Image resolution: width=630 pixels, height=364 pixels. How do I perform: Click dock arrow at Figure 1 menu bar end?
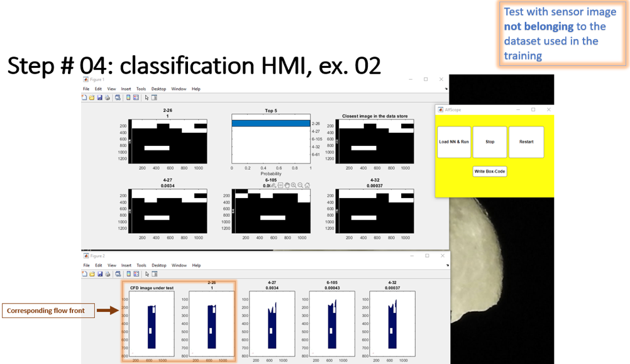[446, 89]
